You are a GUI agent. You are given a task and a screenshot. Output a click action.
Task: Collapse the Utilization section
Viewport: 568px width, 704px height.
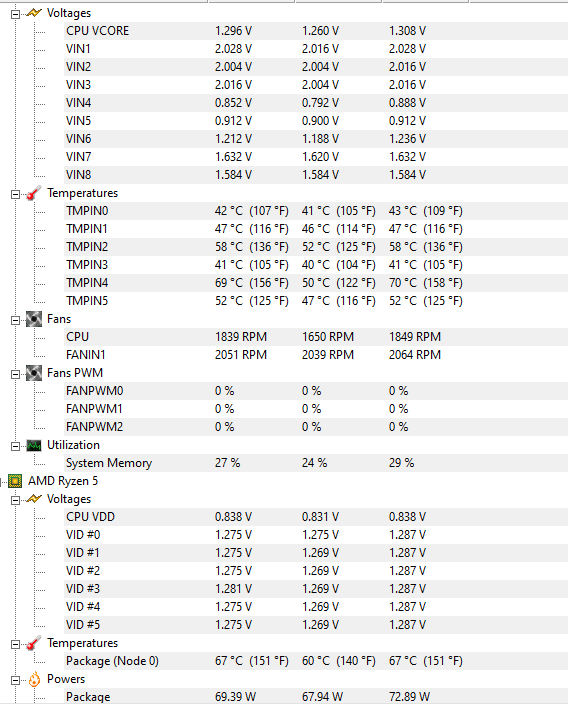[x=15, y=446]
